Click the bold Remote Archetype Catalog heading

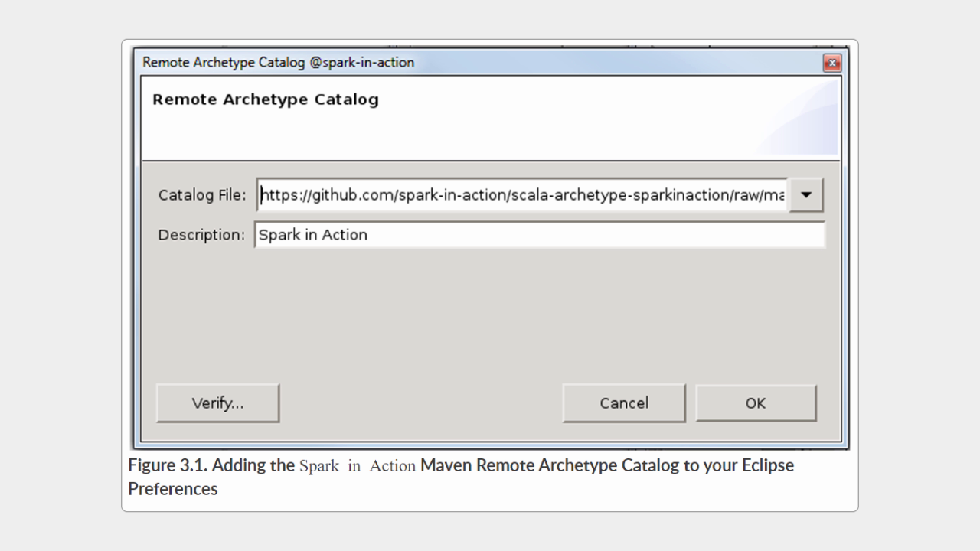(x=265, y=99)
